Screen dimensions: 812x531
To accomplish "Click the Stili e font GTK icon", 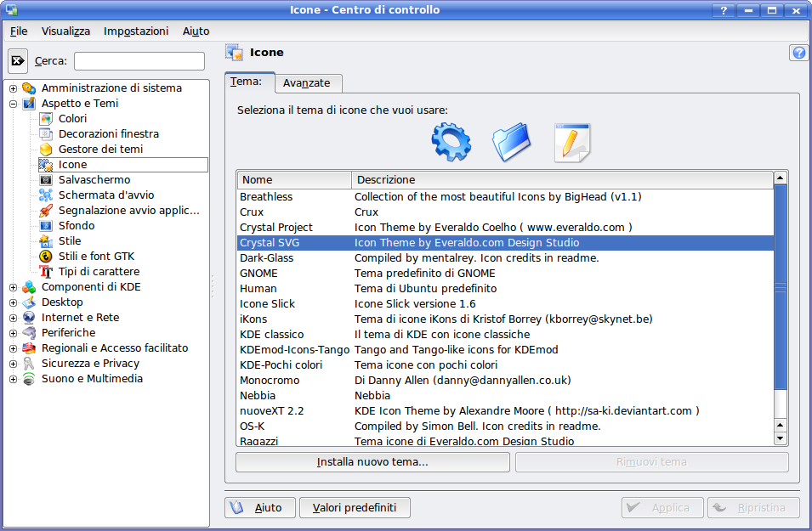I will (x=46, y=257).
